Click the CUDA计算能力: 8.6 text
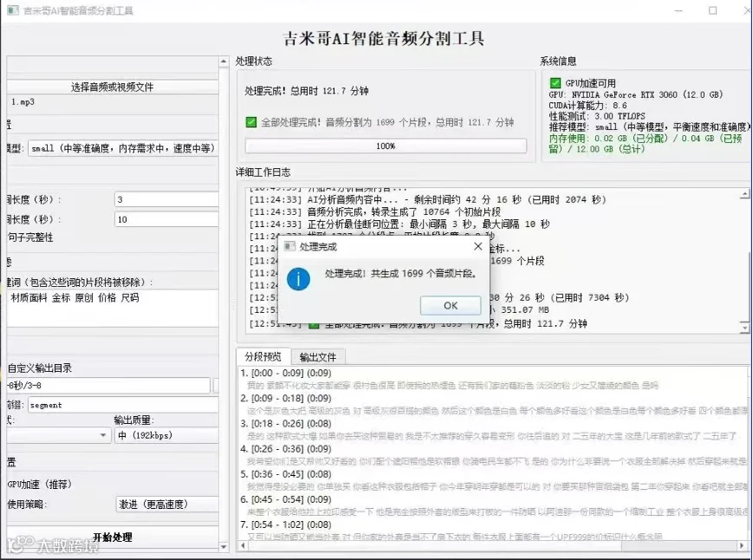The height and width of the screenshot is (560, 753). 587,105
